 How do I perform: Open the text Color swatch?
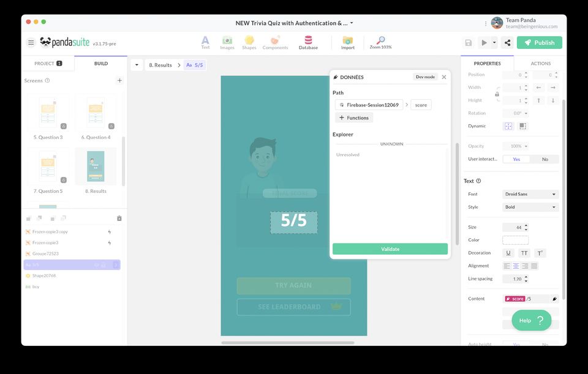click(515, 240)
